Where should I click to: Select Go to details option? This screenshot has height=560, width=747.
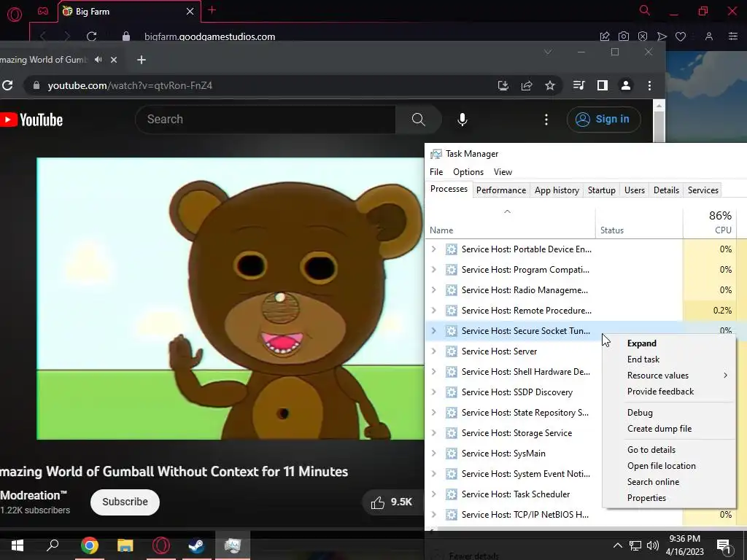(x=669, y=450)
